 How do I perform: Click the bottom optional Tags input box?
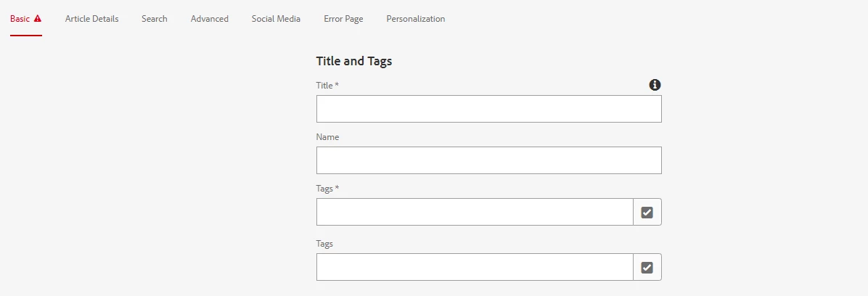[475, 267]
